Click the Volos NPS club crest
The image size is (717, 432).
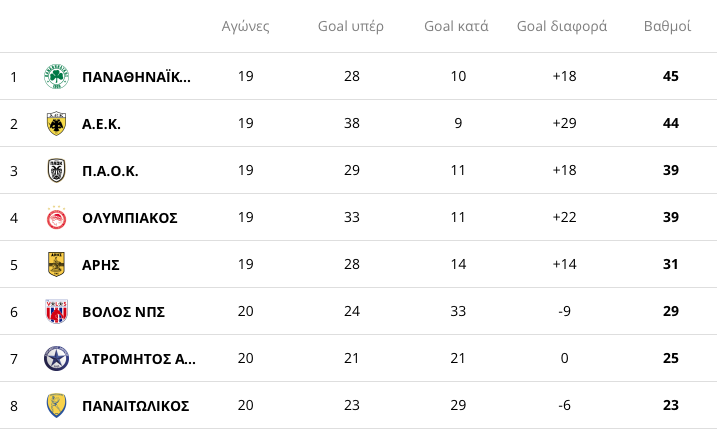tap(56, 312)
